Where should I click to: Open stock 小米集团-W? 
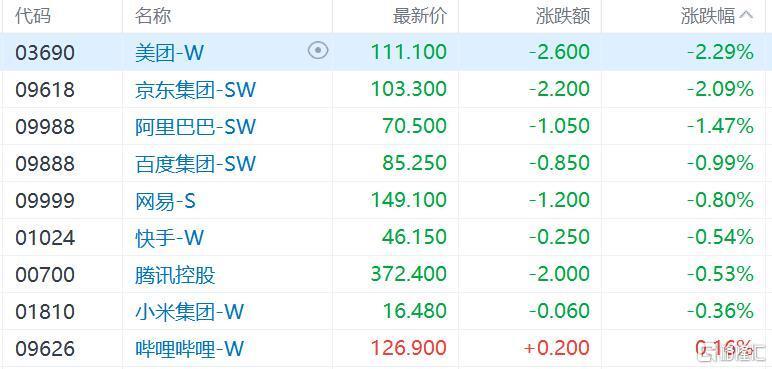(x=190, y=311)
